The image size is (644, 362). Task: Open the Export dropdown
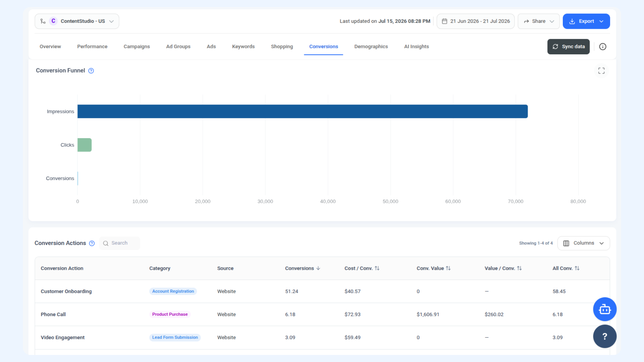click(586, 21)
